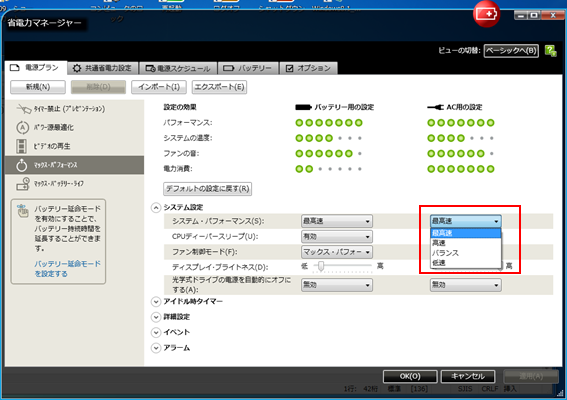This screenshot has height=400, width=567.
Task: Choose 高速 in the open list
Action: point(466,243)
